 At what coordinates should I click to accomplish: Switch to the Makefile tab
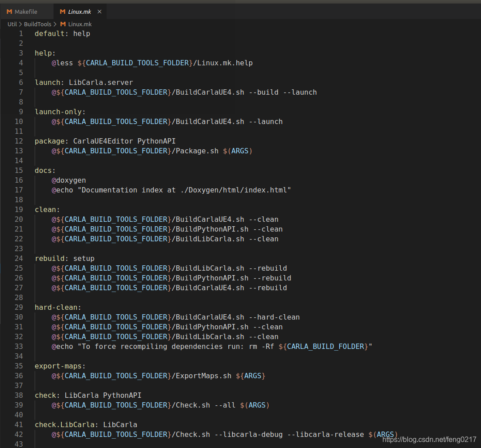pyautogui.click(x=26, y=12)
